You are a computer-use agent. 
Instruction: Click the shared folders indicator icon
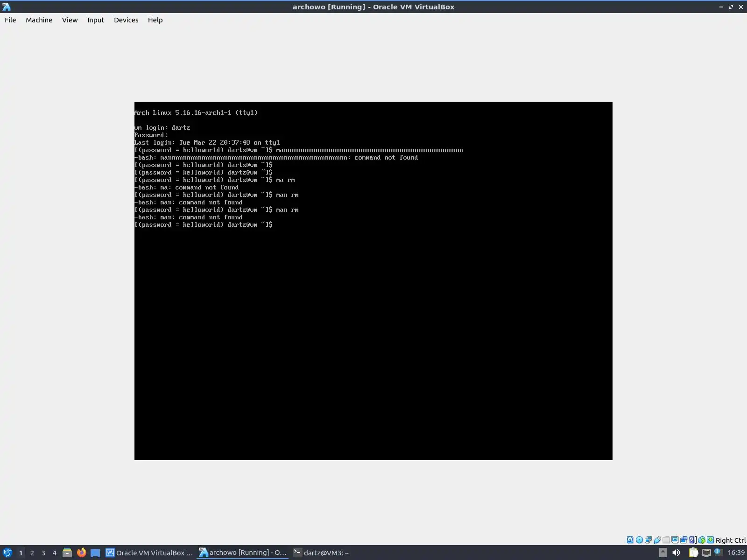click(x=666, y=540)
